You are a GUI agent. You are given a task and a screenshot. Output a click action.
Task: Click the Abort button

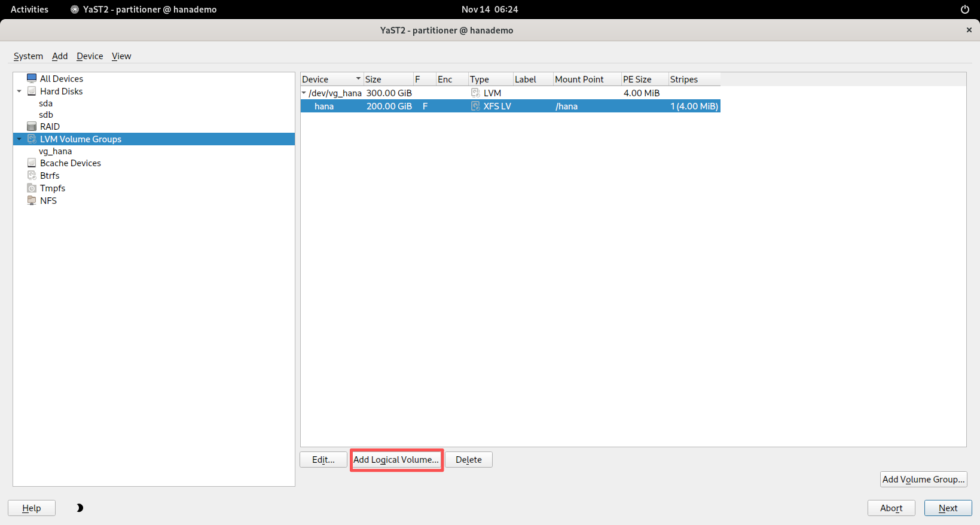point(892,508)
